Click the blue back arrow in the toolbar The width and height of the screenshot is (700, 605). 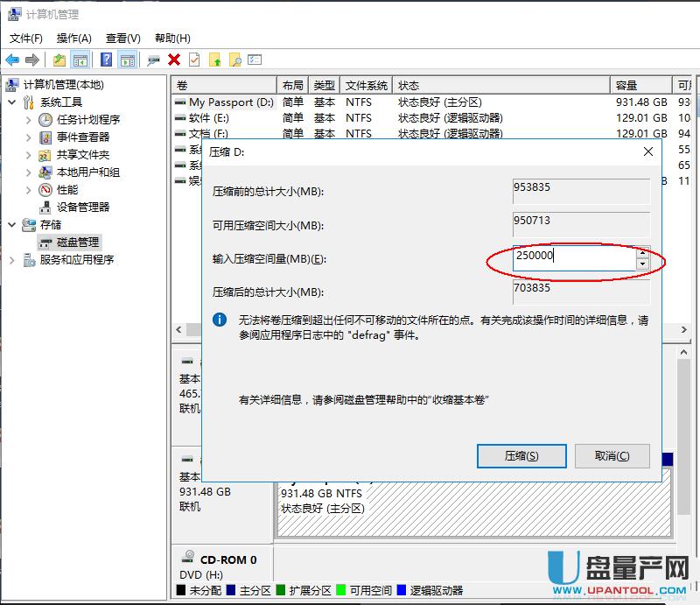click(12, 60)
